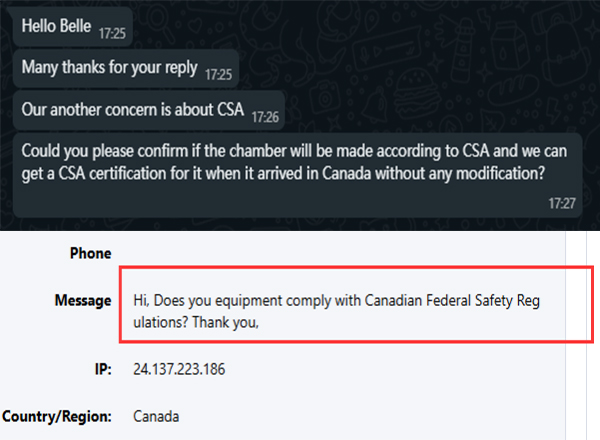Click the empty Phone value field
This screenshot has width=600, height=440.
[300, 253]
